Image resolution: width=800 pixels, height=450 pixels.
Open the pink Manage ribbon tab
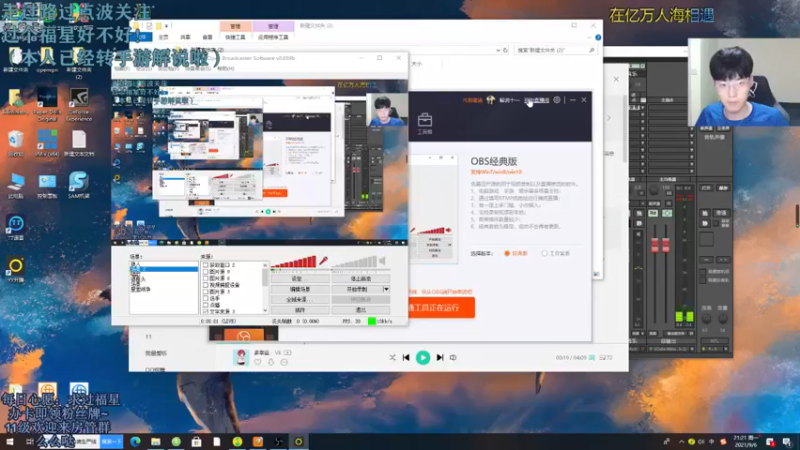[x=235, y=26]
